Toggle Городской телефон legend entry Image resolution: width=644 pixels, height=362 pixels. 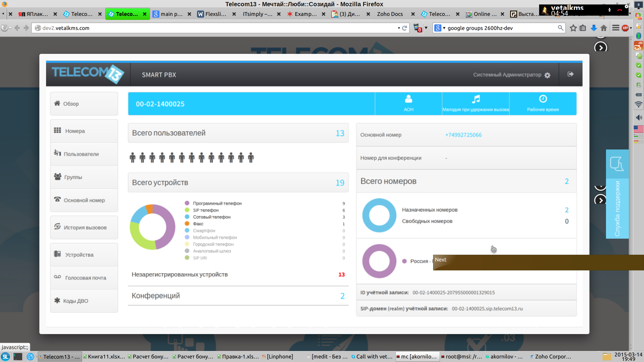click(209, 244)
